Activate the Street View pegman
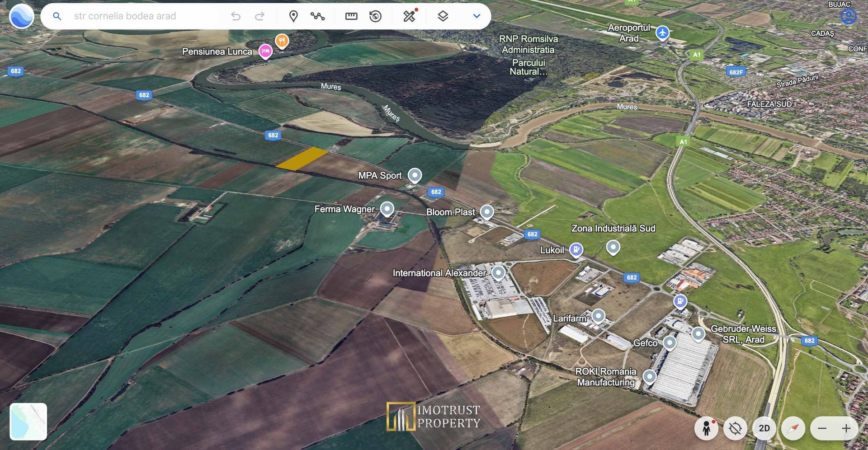868x450 pixels. (706, 428)
